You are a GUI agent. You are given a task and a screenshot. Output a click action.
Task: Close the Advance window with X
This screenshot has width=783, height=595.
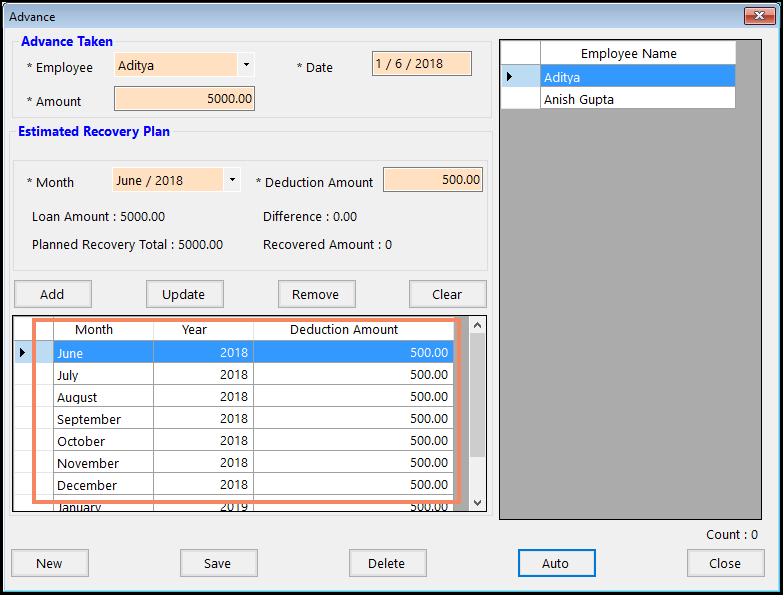(759, 15)
